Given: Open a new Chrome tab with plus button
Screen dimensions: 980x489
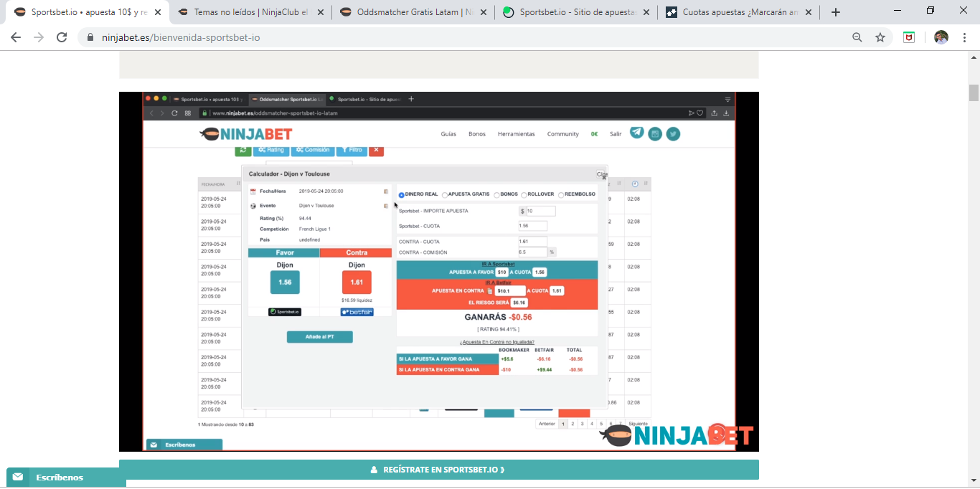Looking at the screenshot, I should click(x=836, y=12).
